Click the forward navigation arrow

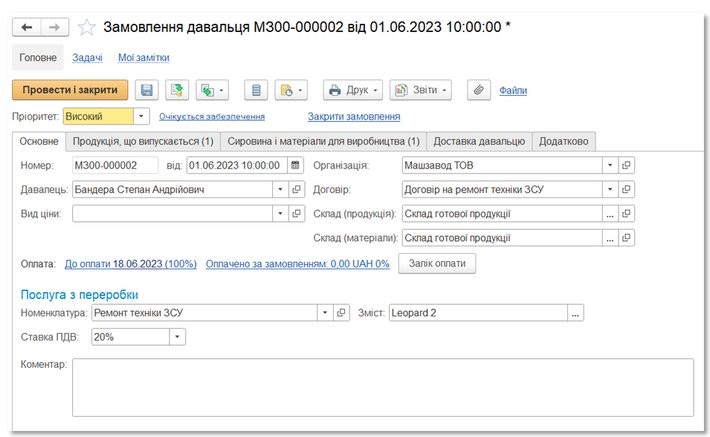[x=56, y=27]
